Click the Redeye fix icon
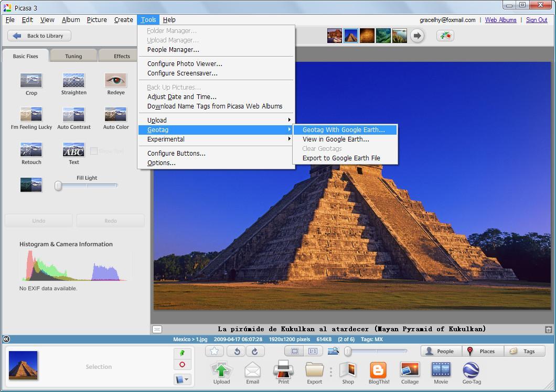This screenshot has height=392, width=556. point(115,80)
